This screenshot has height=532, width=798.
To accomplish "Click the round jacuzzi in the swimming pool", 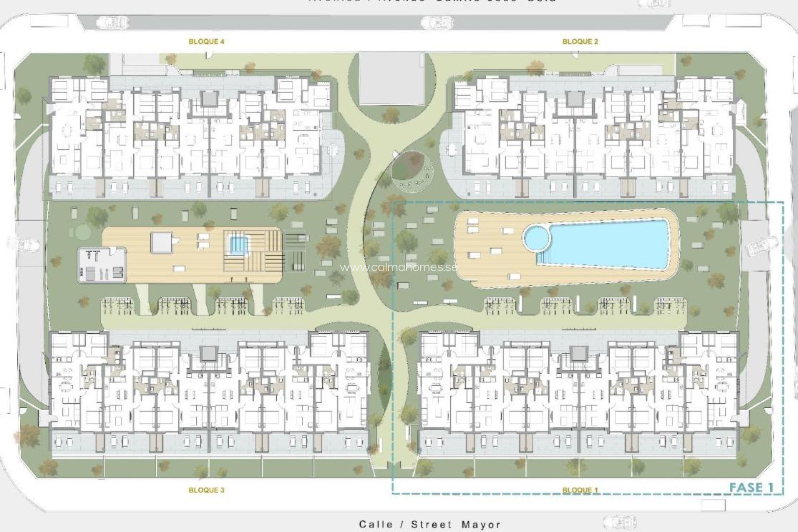I will point(537,239).
